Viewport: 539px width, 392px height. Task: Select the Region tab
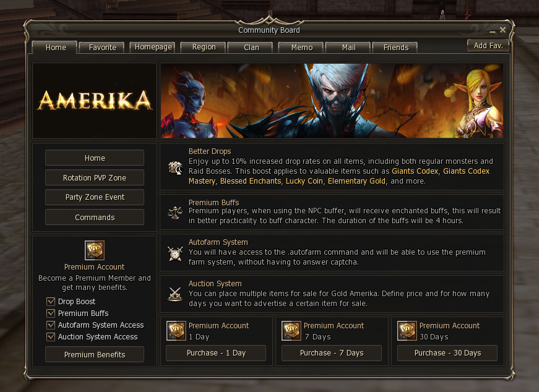pos(204,47)
